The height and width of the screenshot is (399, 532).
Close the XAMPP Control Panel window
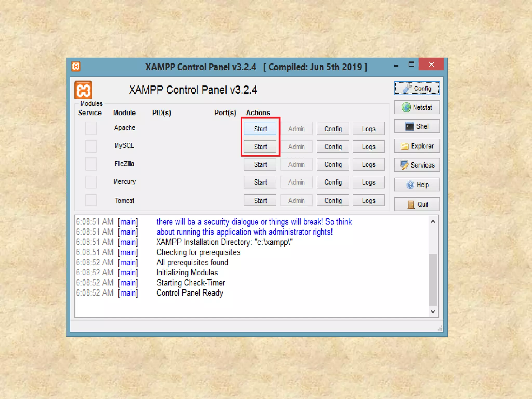coord(431,64)
